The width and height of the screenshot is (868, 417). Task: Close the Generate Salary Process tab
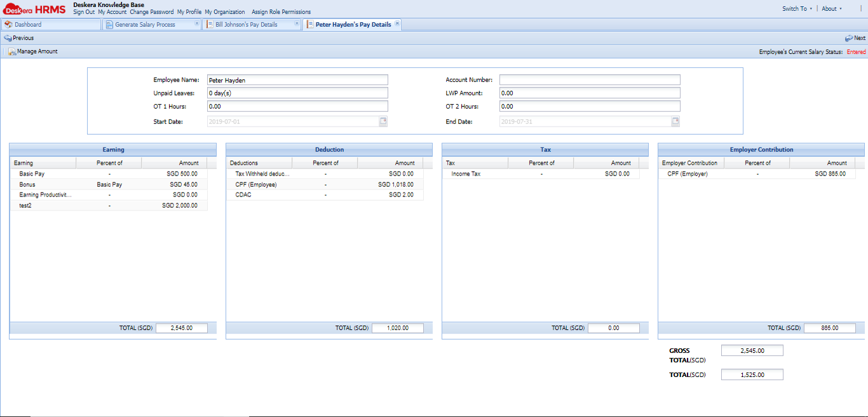click(197, 22)
